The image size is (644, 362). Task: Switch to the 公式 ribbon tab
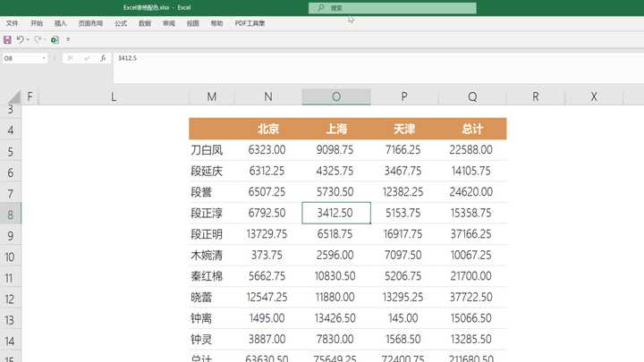pos(121,23)
